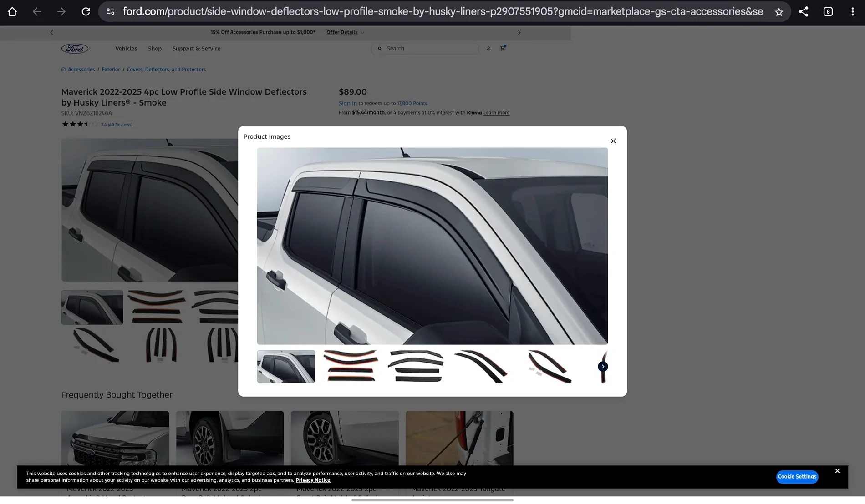Click Sign In link

(x=348, y=103)
